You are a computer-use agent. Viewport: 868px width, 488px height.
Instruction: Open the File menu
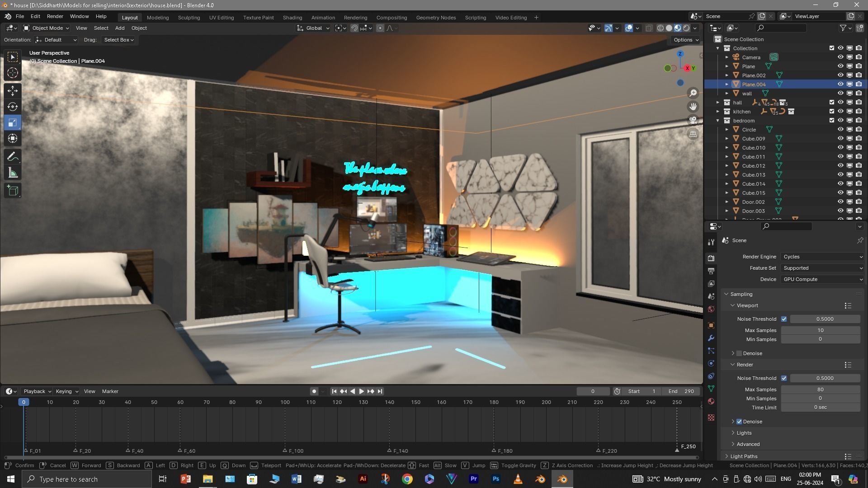point(20,16)
